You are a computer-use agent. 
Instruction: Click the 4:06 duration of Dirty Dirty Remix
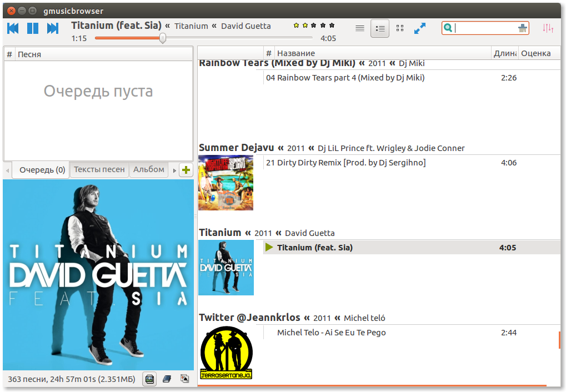509,163
